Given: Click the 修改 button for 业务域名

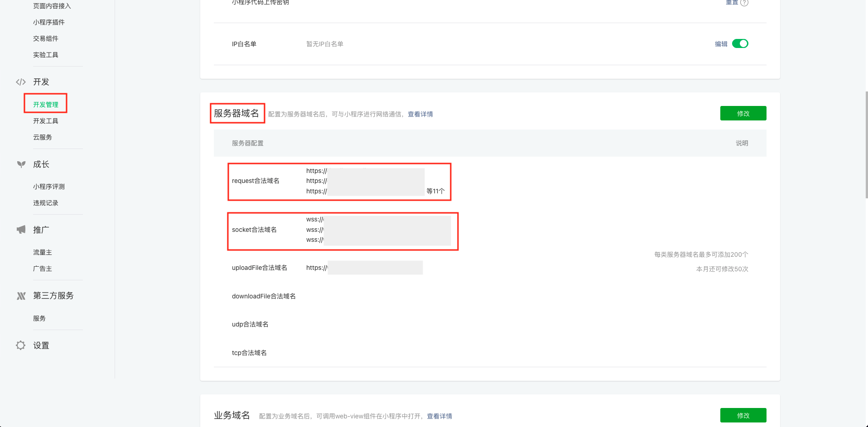Looking at the screenshot, I should 743,415.
